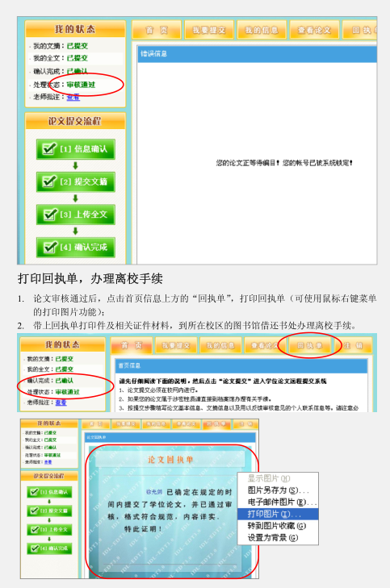Click 处理状态 审核通过 in the 首页信息 screenshot
The width and height of the screenshot is (390, 588).
[53, 392]
